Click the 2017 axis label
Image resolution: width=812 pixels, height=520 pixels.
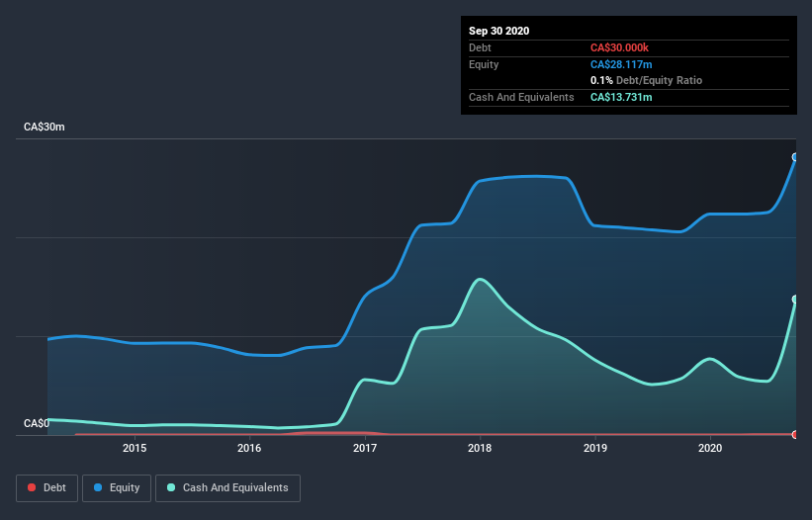pyautogui.click(x=365, y=448)
